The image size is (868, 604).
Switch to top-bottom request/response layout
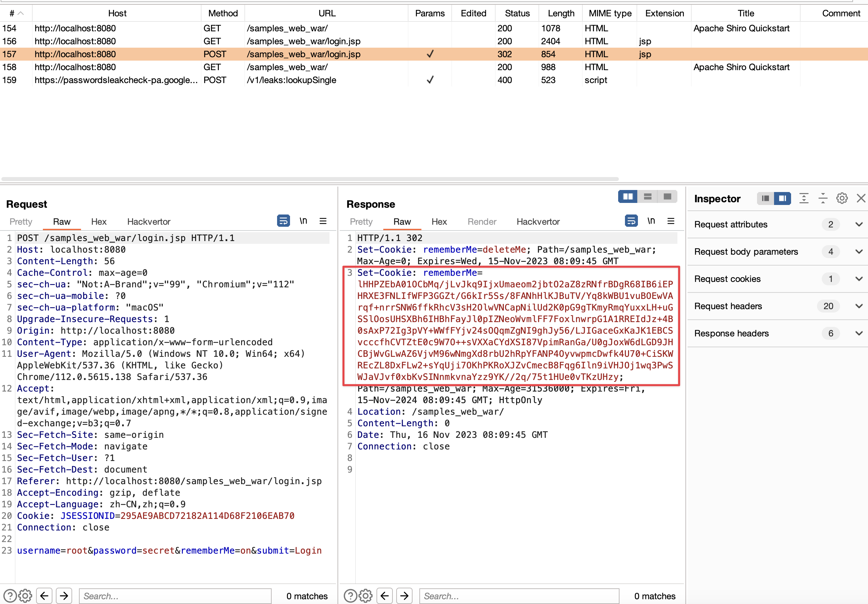pyautogui.click(x=648, y=197)
